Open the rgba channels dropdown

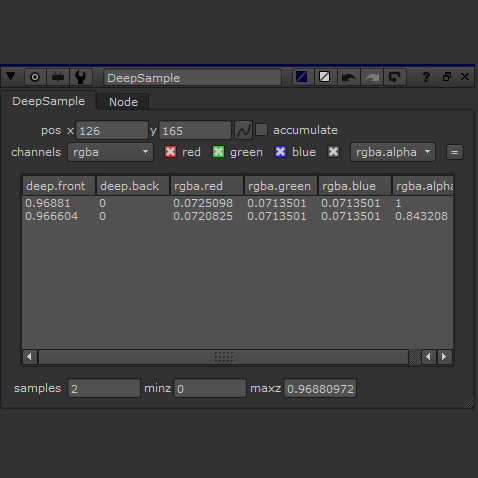click(x=110, y=152)
